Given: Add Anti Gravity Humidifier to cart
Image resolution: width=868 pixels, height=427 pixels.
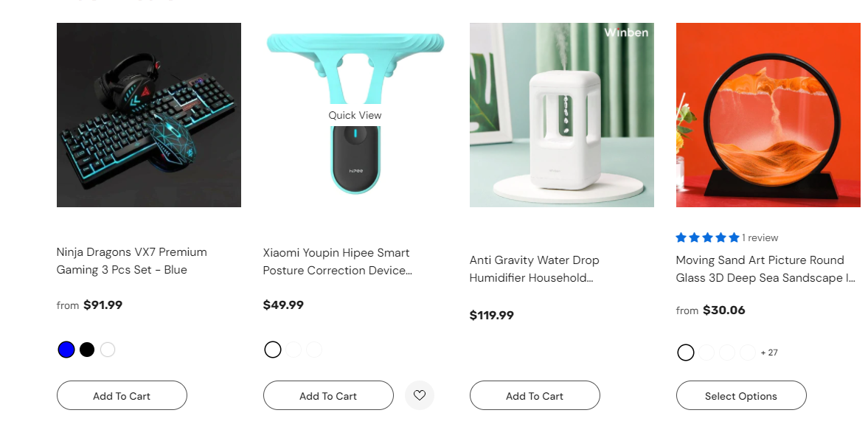Looking at the screenshot, I should tap(535, 395).
